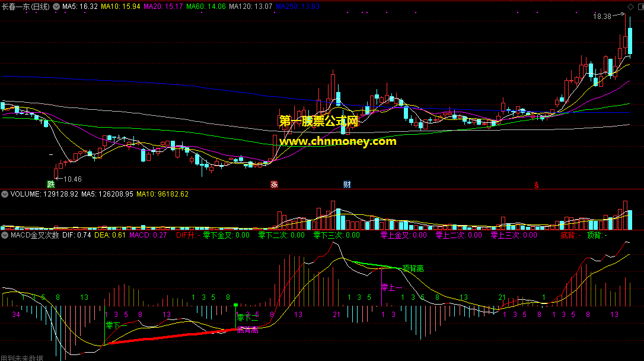Click the 零上一 annotation label
Viewport: 644px width, 361px height.
click(x=391, y=287)
